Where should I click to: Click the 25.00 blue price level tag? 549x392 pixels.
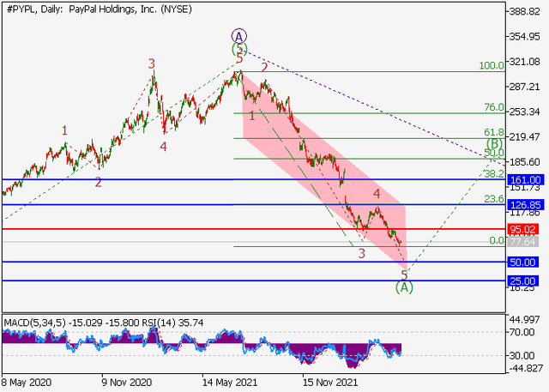[x=523, y=280]
